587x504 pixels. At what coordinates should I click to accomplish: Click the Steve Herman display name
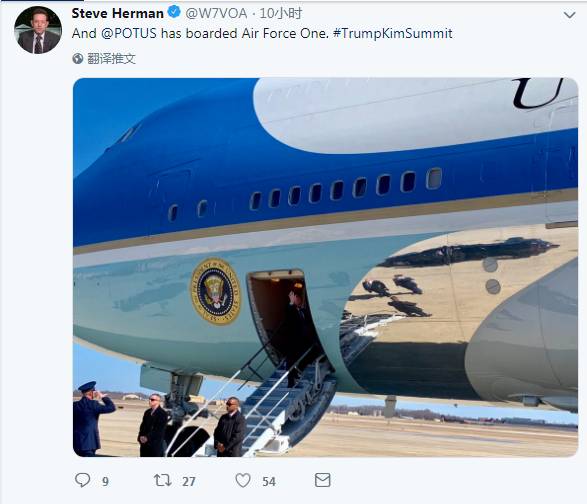tap(118, 13)
